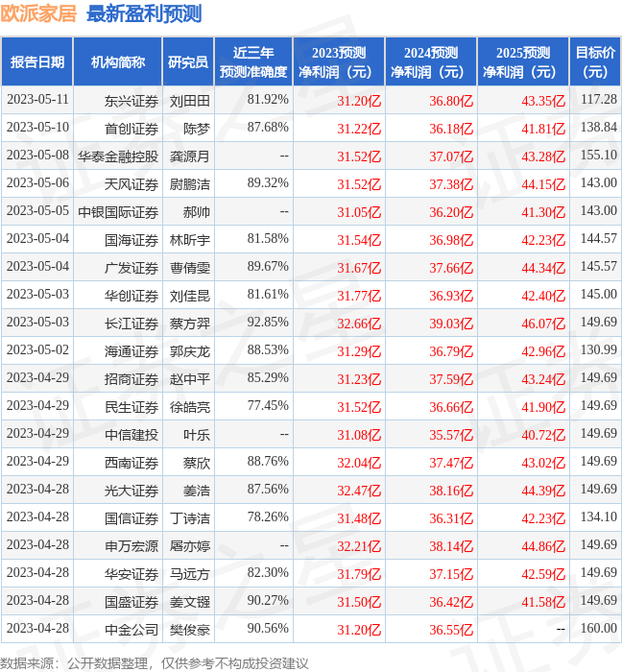
Task: Click the date 2023-05-08
Action: coord(37,156)
